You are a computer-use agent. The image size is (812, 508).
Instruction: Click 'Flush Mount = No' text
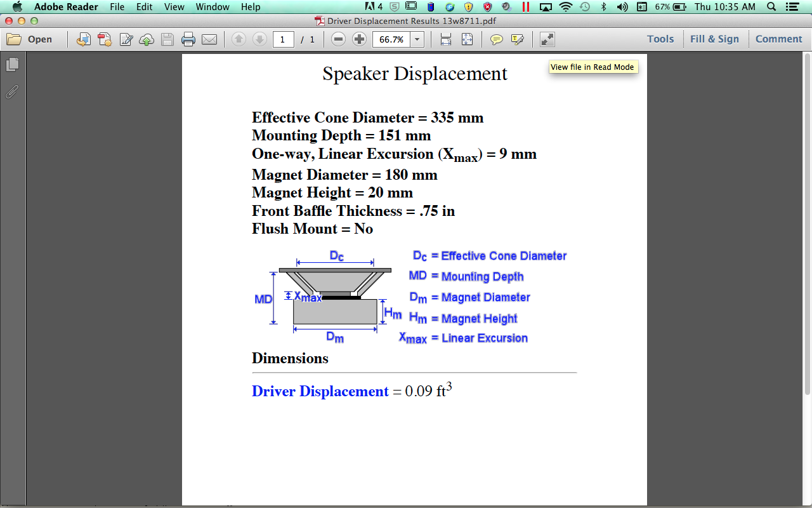coord(312,229)
